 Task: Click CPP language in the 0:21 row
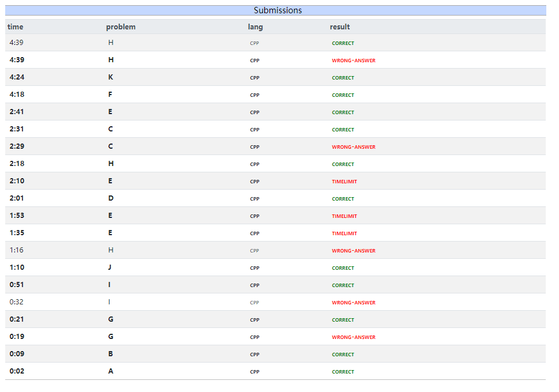coord(254,320)
